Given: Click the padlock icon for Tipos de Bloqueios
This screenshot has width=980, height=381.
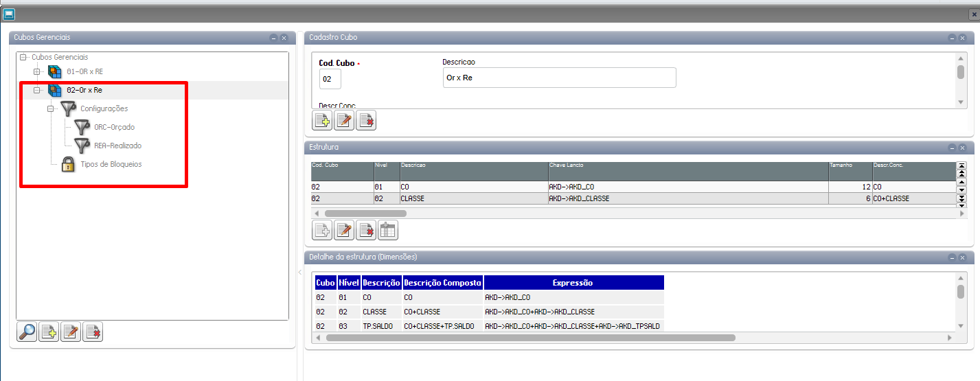Looking at the screenshot, I should click(x=68, y=164).
